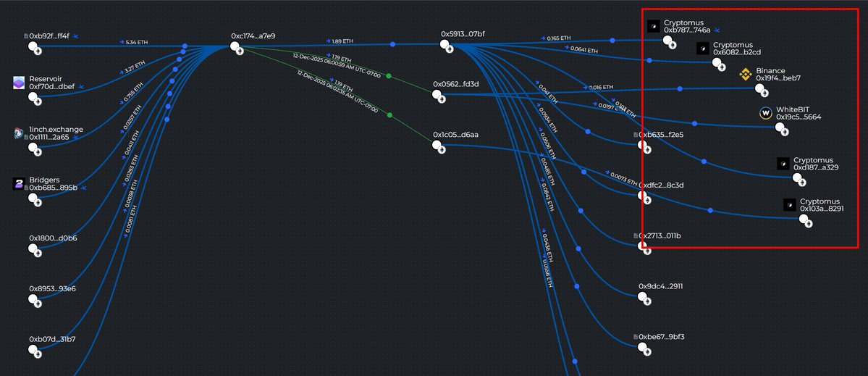Click the Reservoir name label
Screen dimensions: 868x376
44,79
